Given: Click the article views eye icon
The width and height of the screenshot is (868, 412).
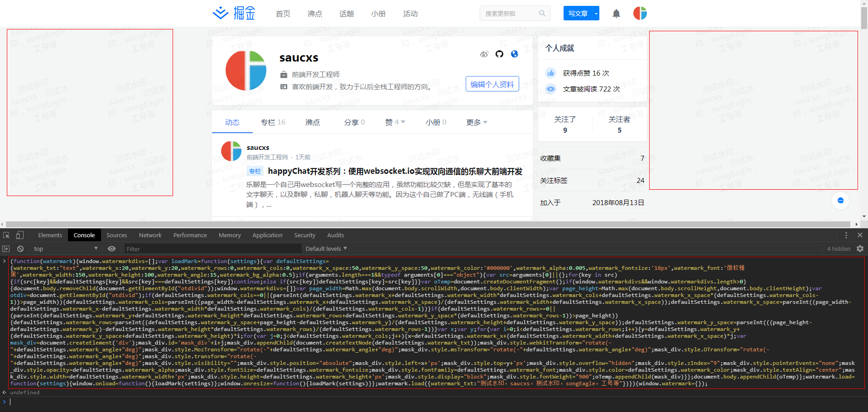Looking at the screenshot, I should point(550,89).
